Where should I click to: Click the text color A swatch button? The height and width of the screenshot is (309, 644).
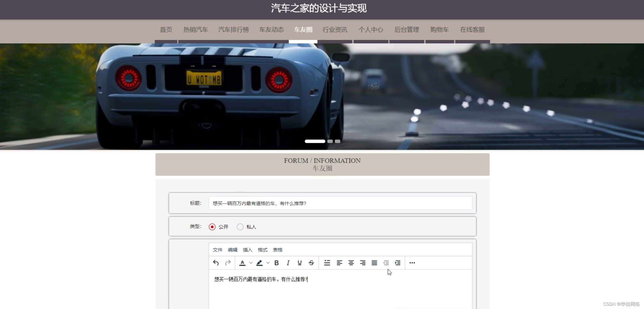[x=242, y=263]
